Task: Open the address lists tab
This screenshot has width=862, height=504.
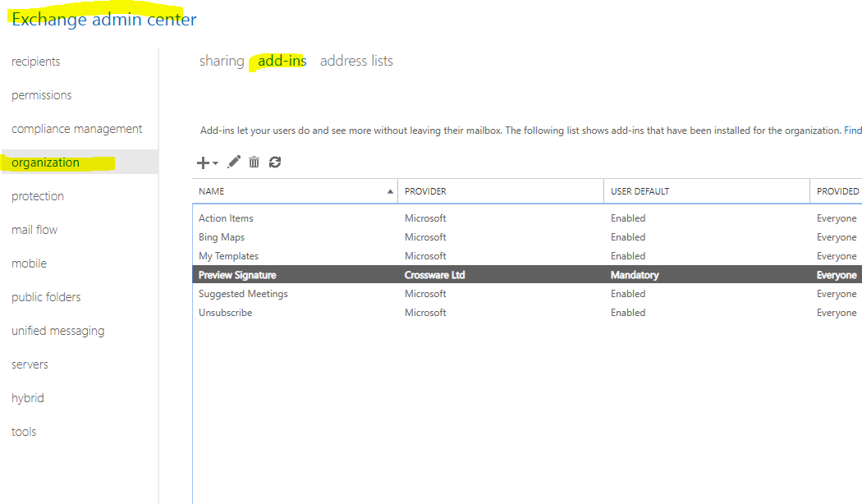Action: pyautogui.click(x=356, y=61)
